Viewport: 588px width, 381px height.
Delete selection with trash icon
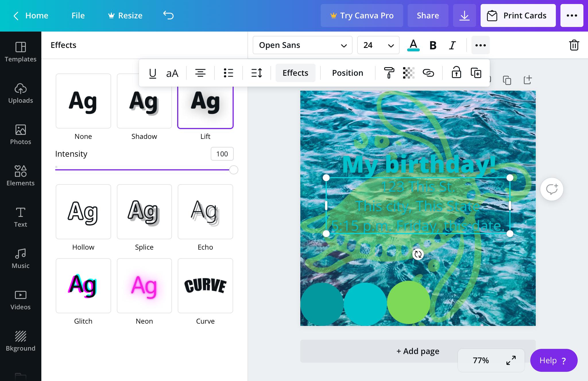point(574,45)
